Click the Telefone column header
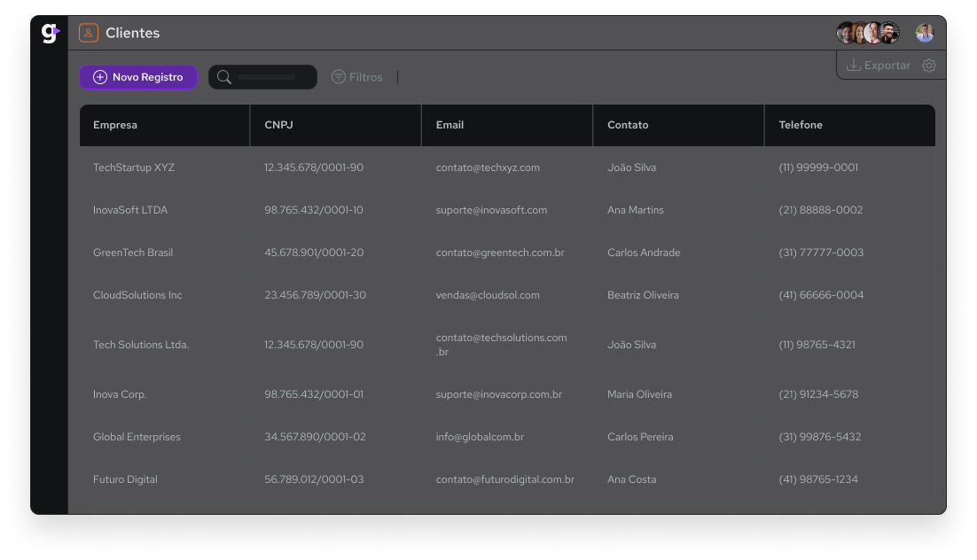The width and height of the screenshot is (977, 560). 801,125
